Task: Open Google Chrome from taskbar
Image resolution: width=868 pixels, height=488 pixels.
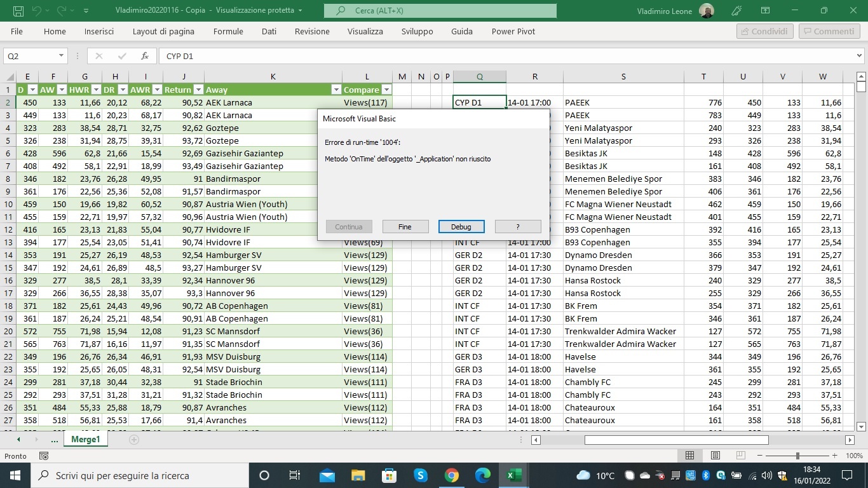Action: click(451, 475)
